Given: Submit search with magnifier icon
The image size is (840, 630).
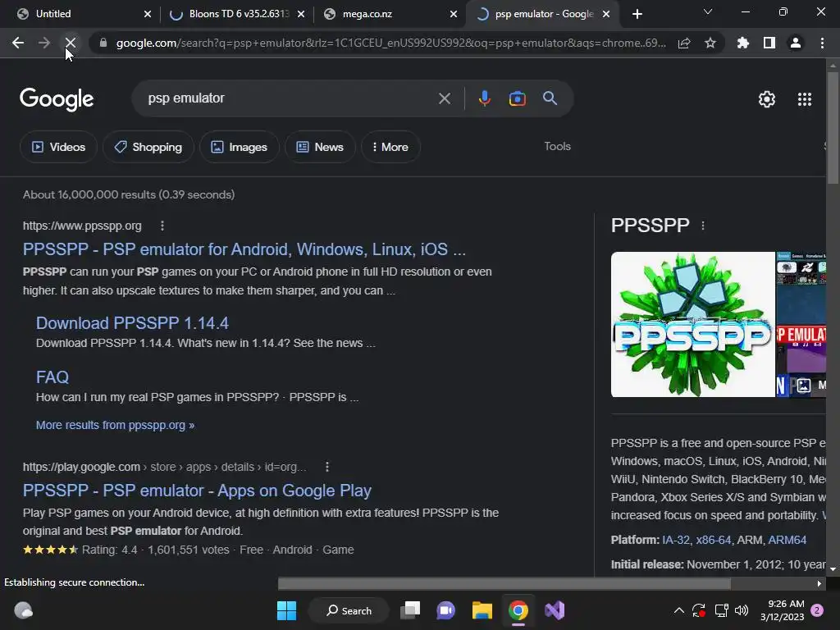Looking at the screenshot, I should click(x=550, y=98).
